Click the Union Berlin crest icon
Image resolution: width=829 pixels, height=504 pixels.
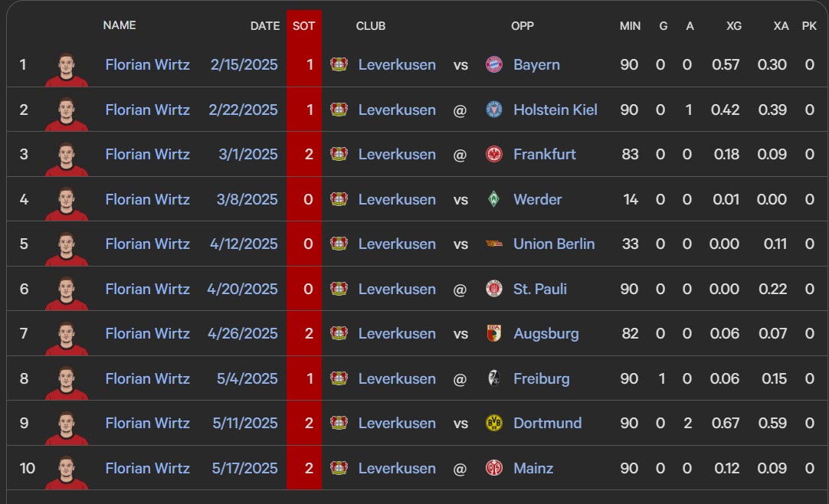(x=494, y=244)
